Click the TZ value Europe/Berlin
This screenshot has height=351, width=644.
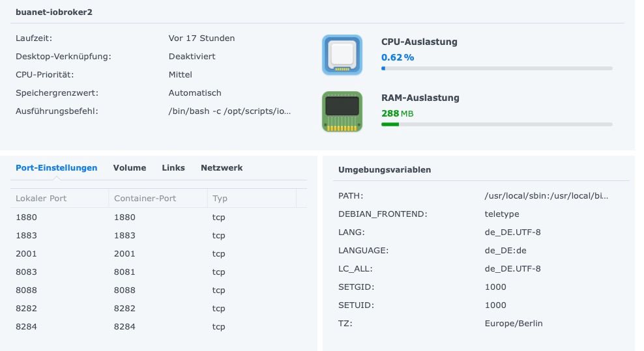click(514, 324)
